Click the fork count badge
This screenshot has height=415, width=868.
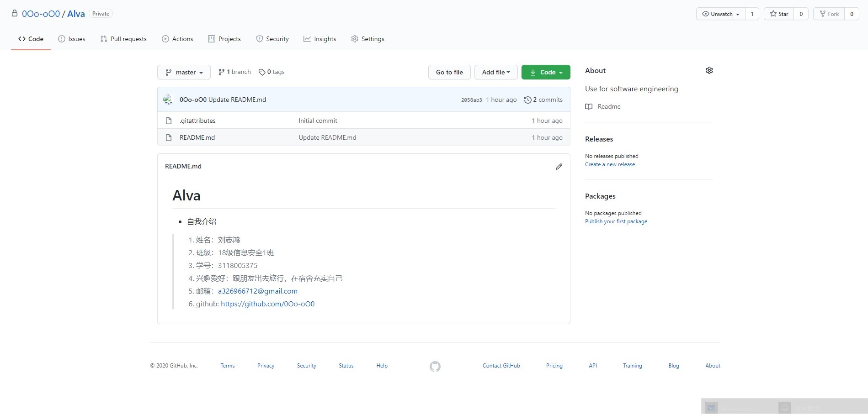(852, 14)
